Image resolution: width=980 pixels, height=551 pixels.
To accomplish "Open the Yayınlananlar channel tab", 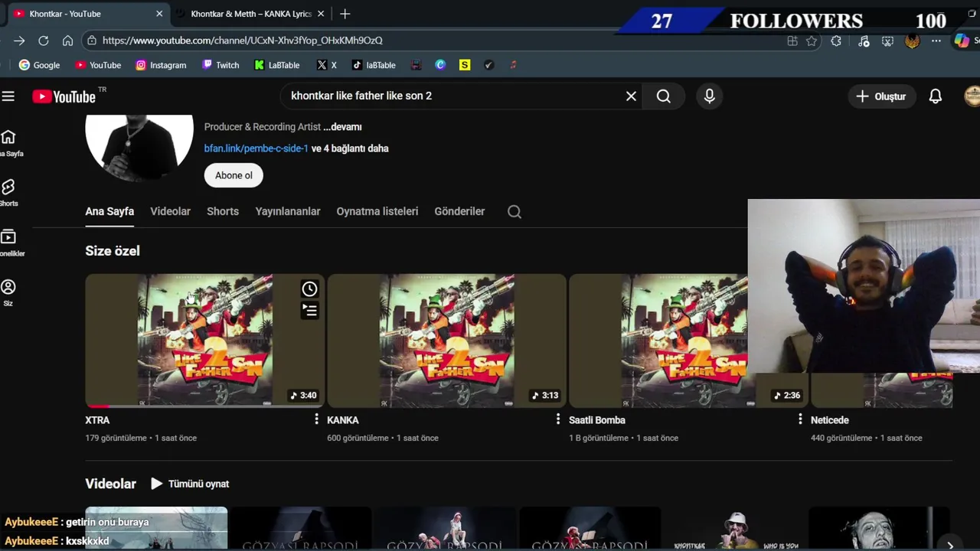I will tap(288, 211).
